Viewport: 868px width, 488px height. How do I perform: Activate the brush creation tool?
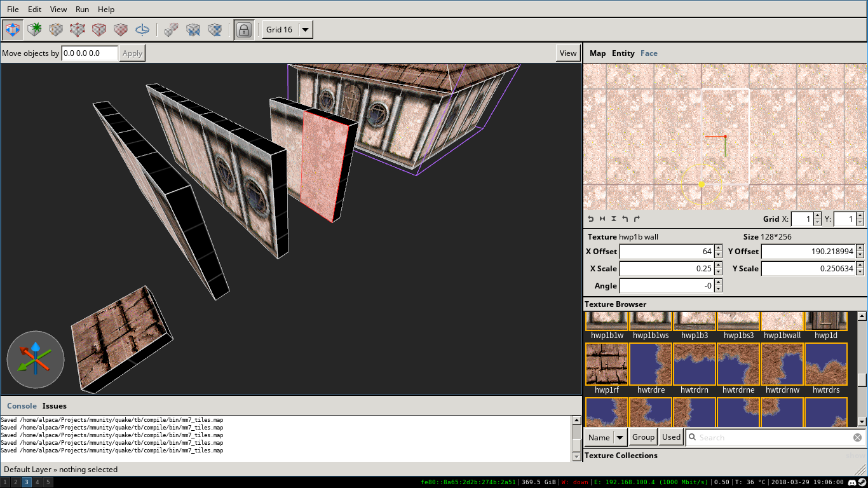pyautogui.click(x=34, y=29)
